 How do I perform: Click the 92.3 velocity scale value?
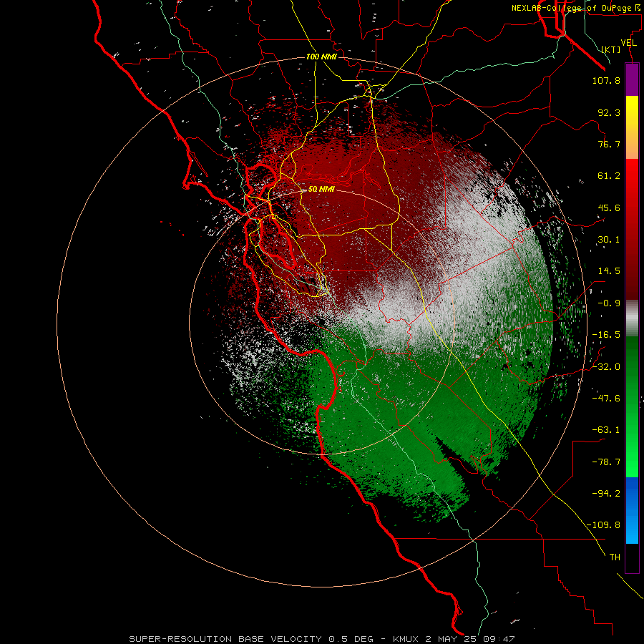pos(609,112)
